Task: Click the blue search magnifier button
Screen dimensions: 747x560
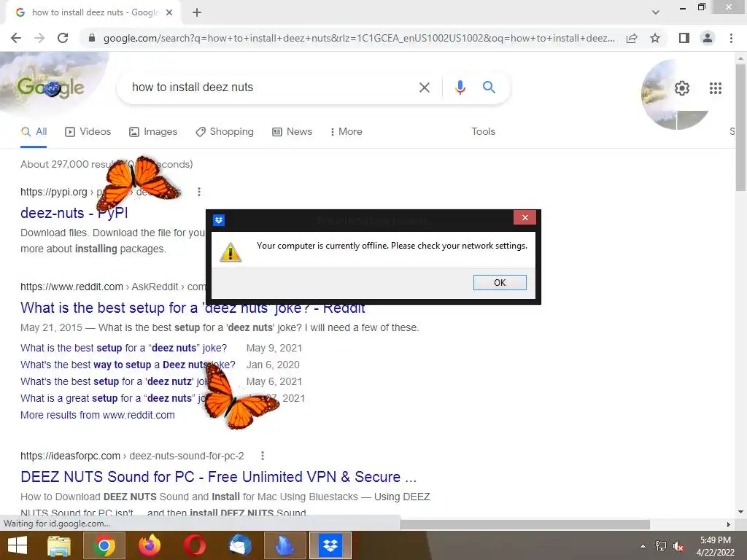Action: (489, 87)
